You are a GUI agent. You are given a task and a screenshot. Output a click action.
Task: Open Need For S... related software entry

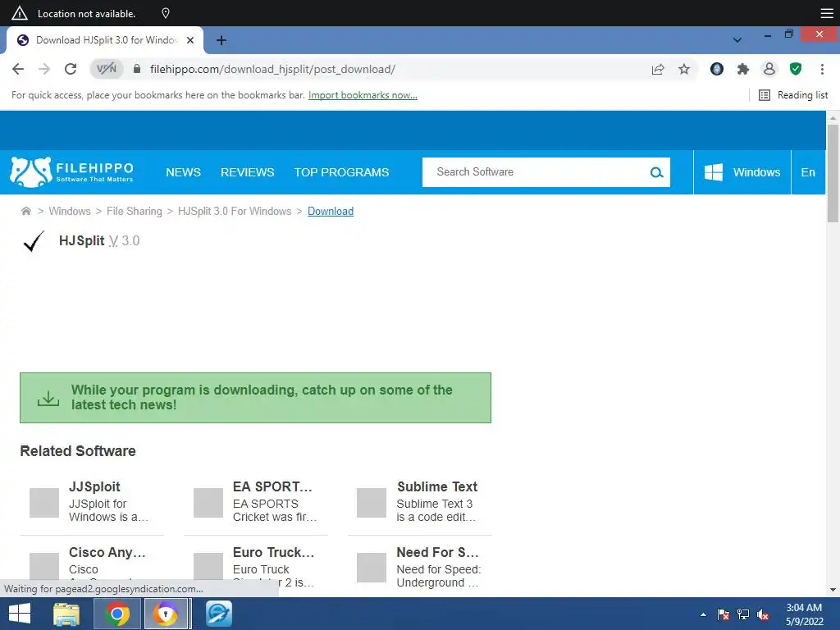[420, 567]
